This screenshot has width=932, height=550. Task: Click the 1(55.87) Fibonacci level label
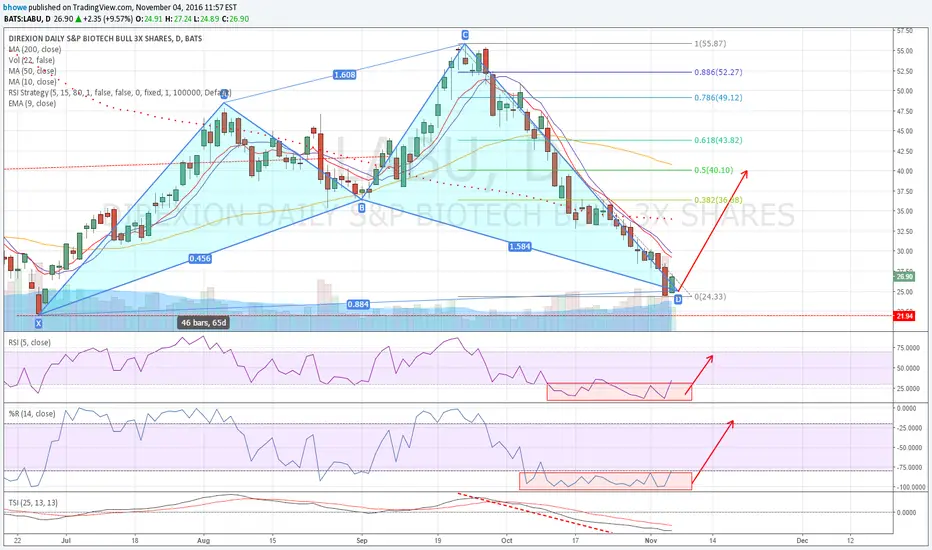[710, 43]
